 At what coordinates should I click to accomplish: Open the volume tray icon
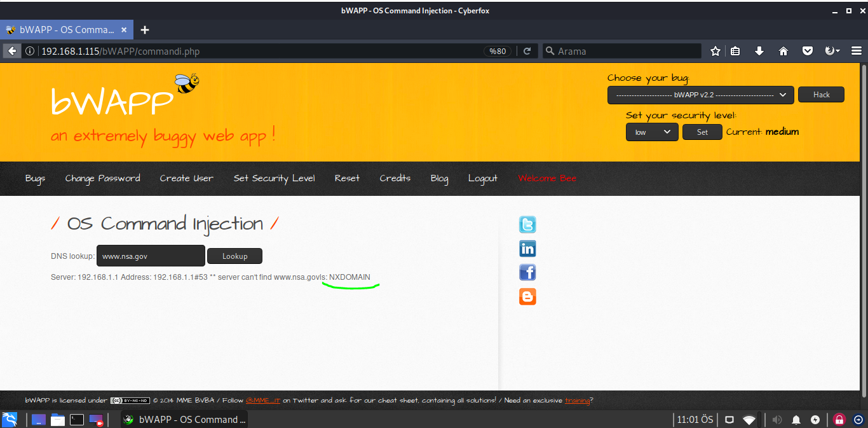777,420
